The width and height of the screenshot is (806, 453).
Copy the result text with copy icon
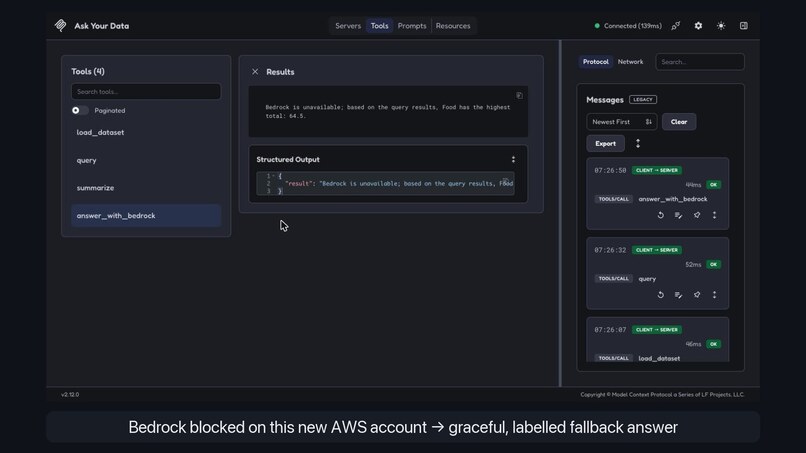(x=519, y=96)
